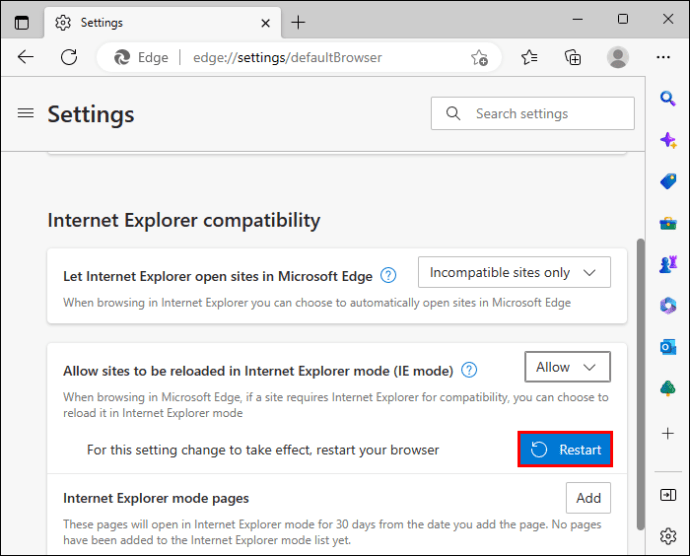Click the blue Restart button
Image resolution: width=690 pixels, height=556 pixels.
(x=565, y=449)
